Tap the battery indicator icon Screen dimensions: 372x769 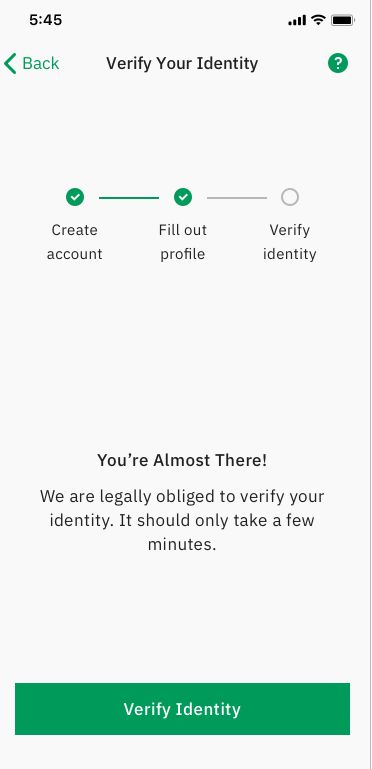click(343, 21)
